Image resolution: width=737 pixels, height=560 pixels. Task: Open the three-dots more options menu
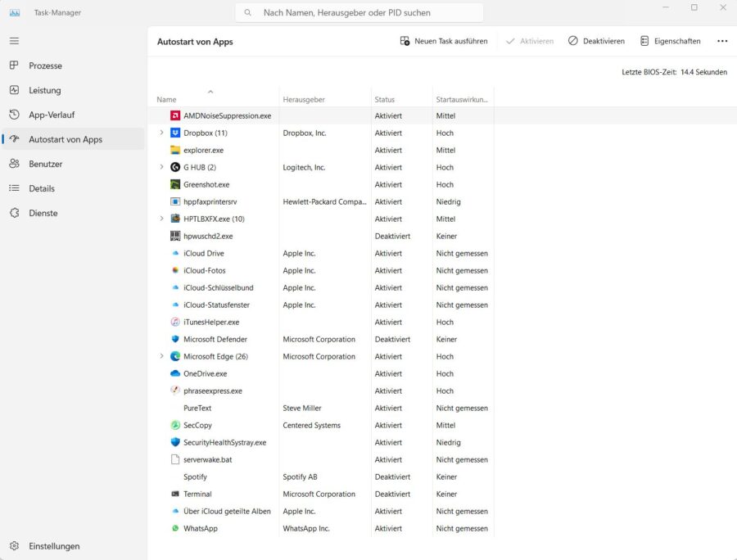(x=722, y=41)
